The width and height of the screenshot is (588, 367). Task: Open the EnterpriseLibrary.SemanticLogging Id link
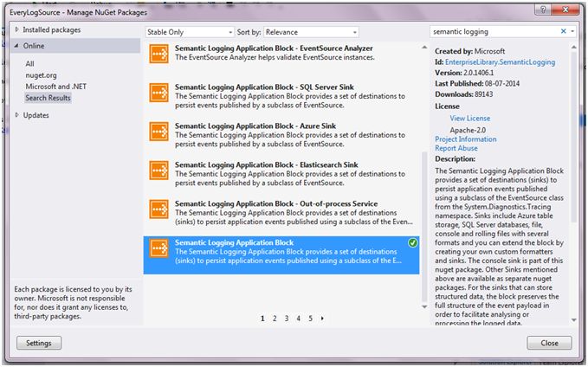[x=501, y=62]
